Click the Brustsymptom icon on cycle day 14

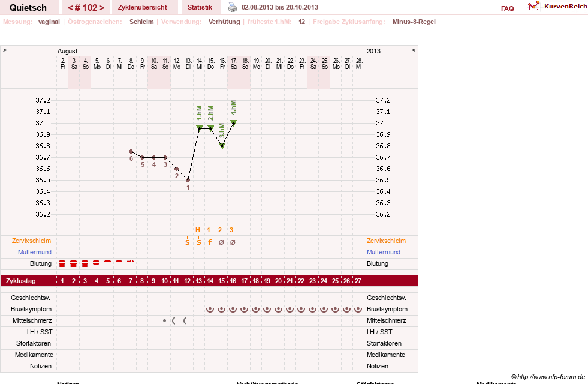pyautogui.click(x=210, y=310)
